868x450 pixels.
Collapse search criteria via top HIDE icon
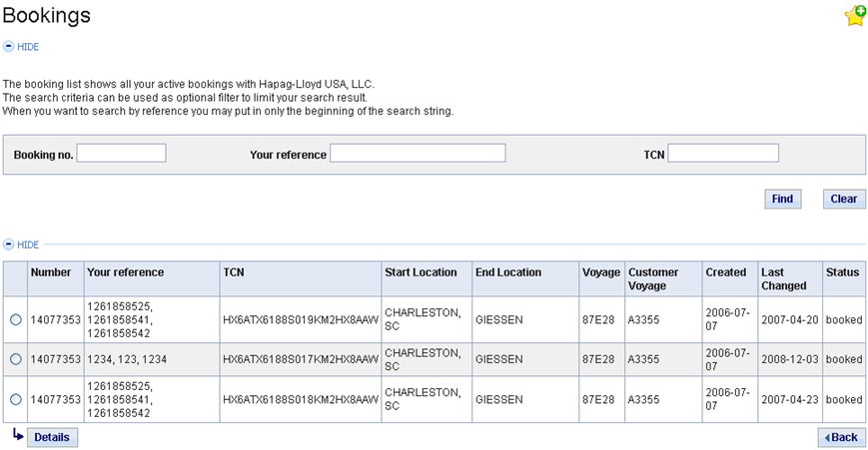tap(8, 47)
